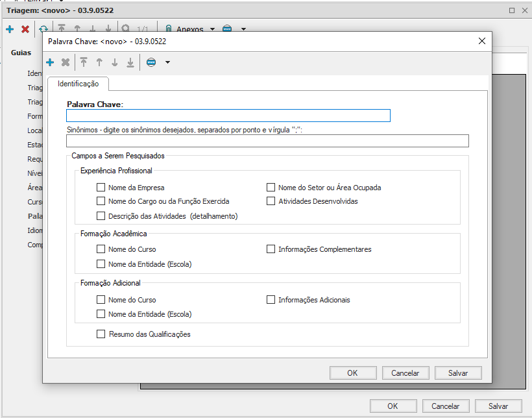532x418 pixels.
Task: Focus the Sinônimos input field
Action: point(267,141)
